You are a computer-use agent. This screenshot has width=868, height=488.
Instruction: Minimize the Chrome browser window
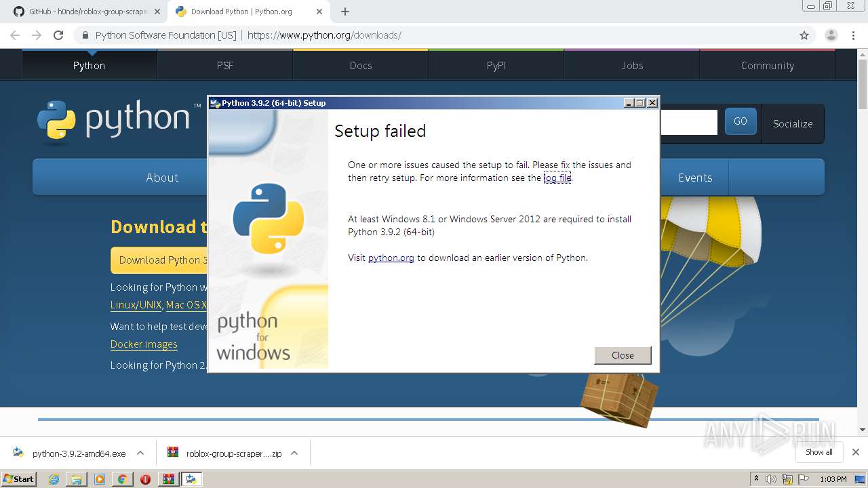coord(811,6)
